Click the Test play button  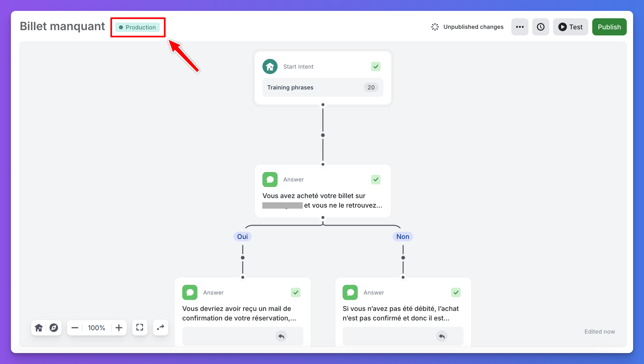pos(570,27)
